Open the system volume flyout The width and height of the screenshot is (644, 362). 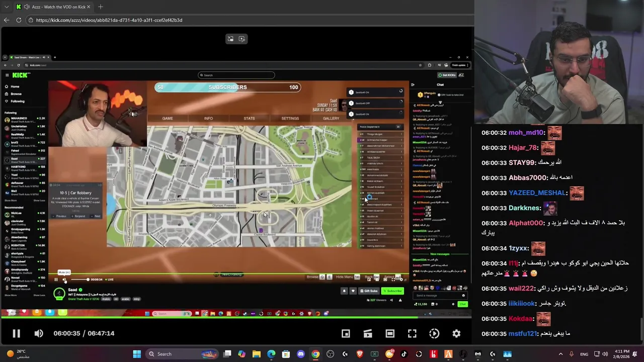click(x=605, y=354)
